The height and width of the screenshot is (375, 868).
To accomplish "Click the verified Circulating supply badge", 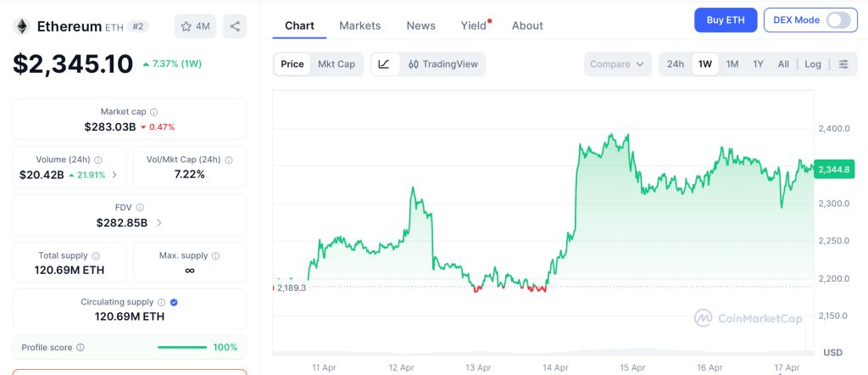I will click(x=174, y=302).
